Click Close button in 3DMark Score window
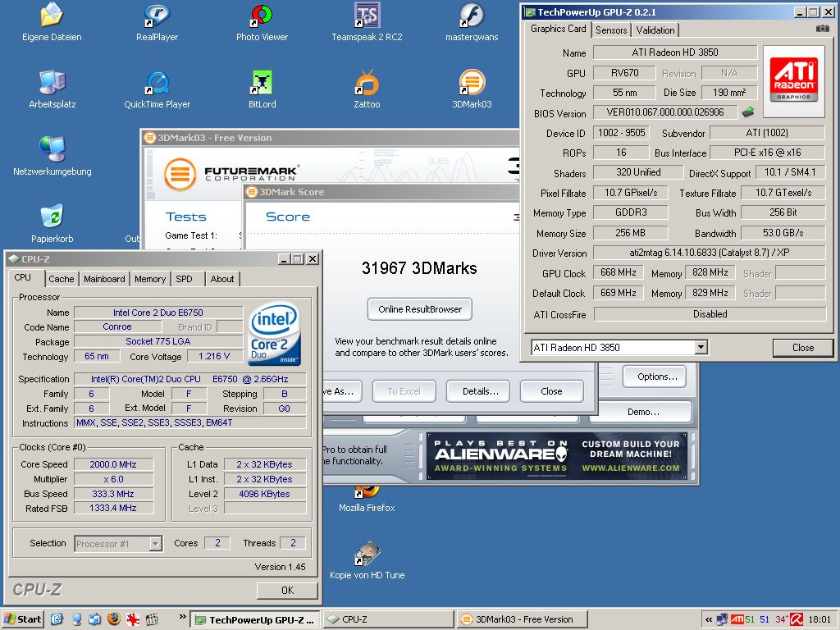840x630 pixels. click(x=551, y=391)
